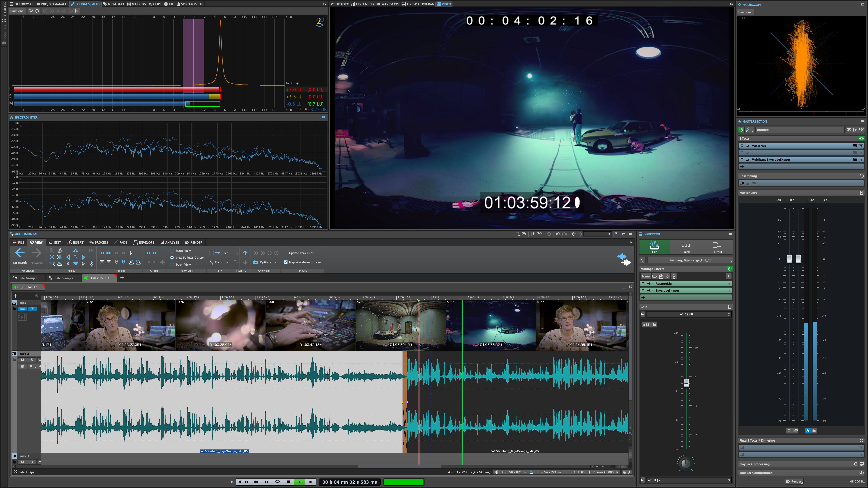
Task: Click the record button in transport
Action: [310, 482]
